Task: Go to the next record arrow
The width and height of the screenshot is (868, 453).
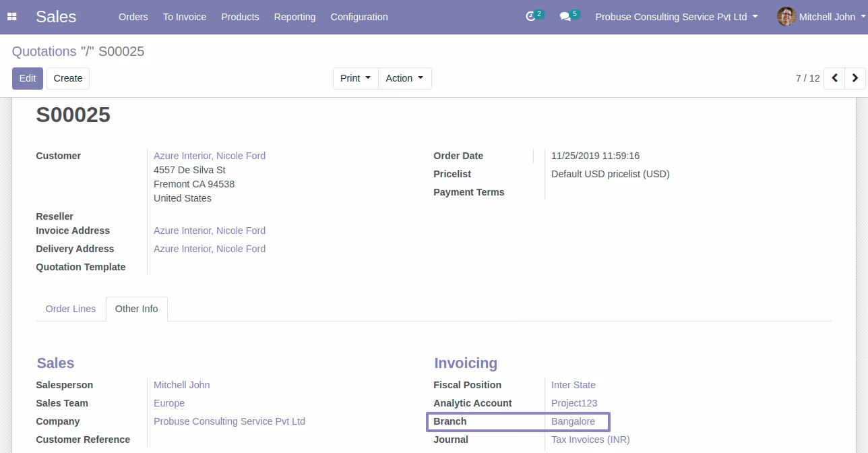Action: coord(855,78)
